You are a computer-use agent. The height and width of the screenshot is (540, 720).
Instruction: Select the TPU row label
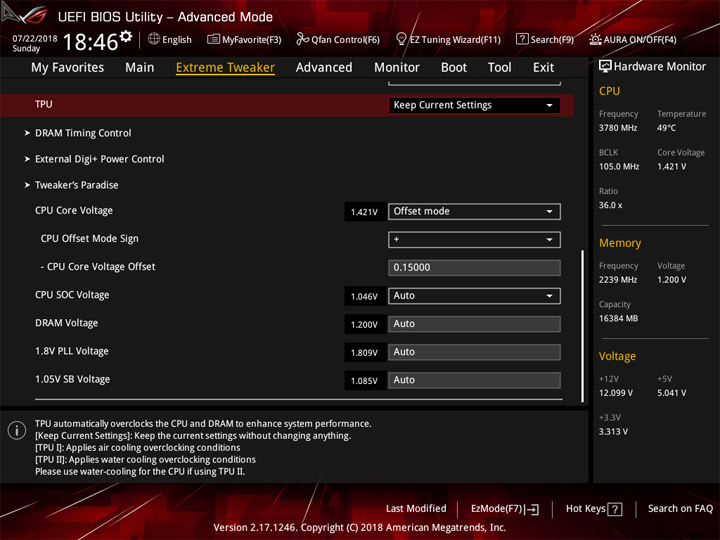44,105
